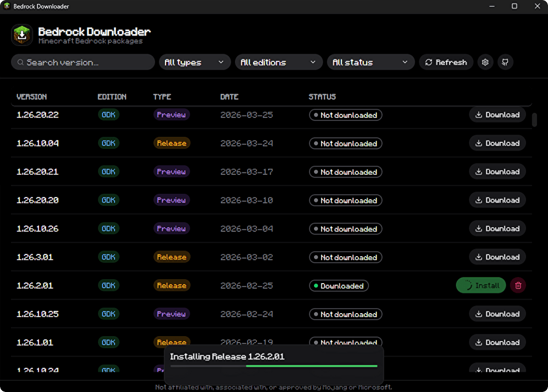The width and height of the screenshot is (548, 392).
Task: Download version 1.26.20.22
Action: [498, 115]
